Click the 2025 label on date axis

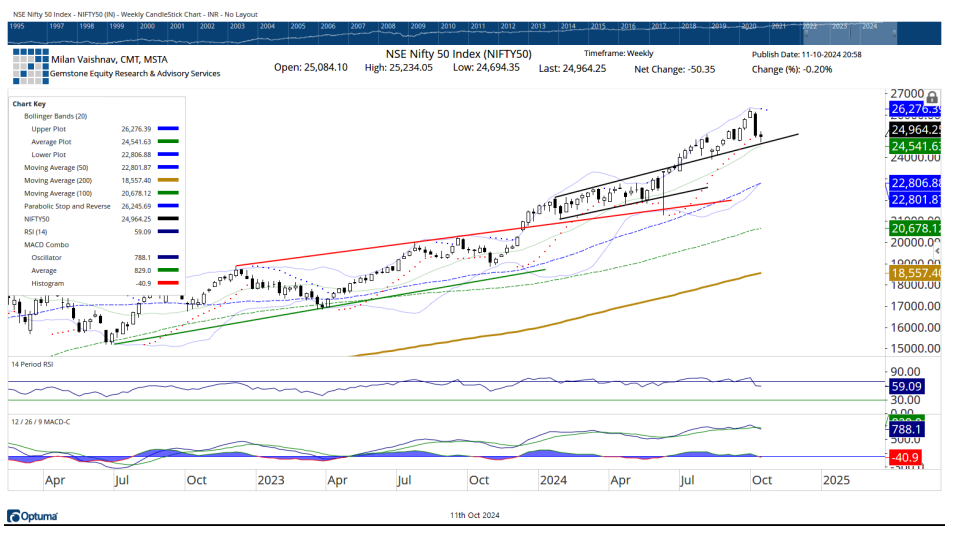836,480
